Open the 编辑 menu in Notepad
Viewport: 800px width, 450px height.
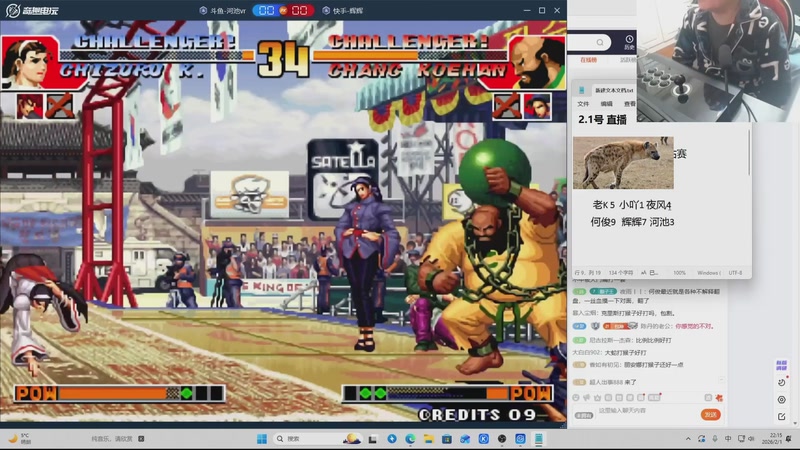click(607, 104)
